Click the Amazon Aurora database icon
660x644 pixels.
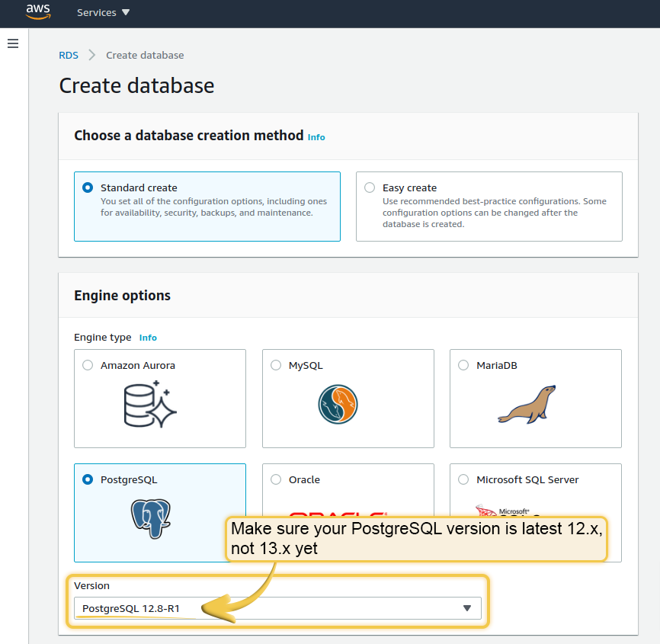[x=150, y=404]
